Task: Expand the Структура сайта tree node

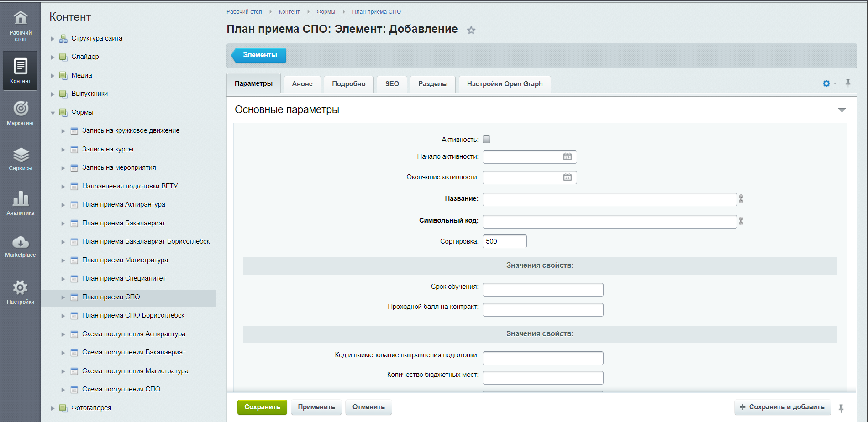Action: (x=53, y=39)
